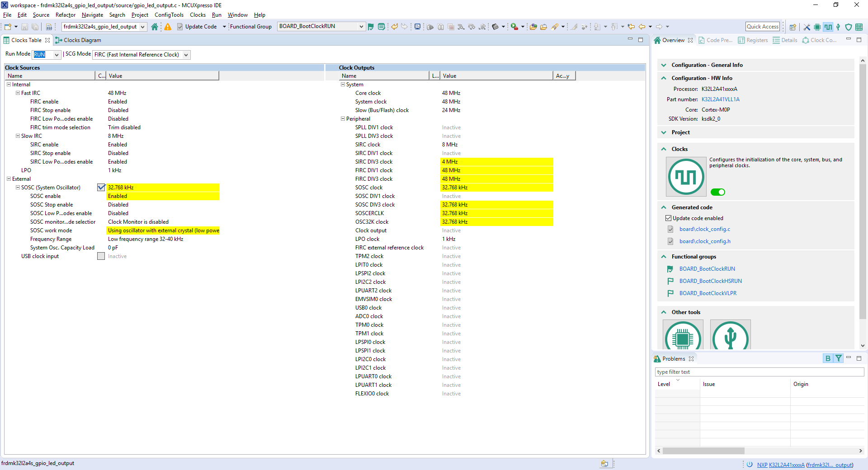The image size is (868, 470).
Task: Click the green home icon in toolbar
Action: point(155,27)
